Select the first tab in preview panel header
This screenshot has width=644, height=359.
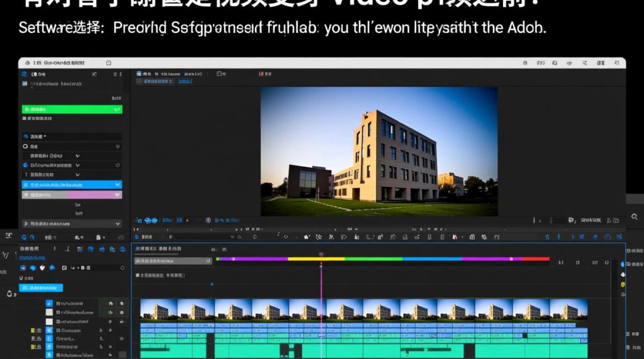click(x=145, y=74)
